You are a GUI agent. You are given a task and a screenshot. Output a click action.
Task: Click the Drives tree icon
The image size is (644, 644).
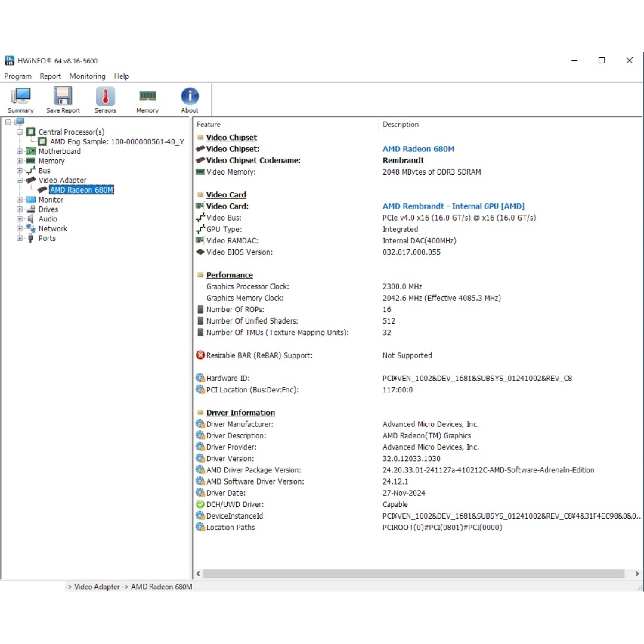[31, 209]
